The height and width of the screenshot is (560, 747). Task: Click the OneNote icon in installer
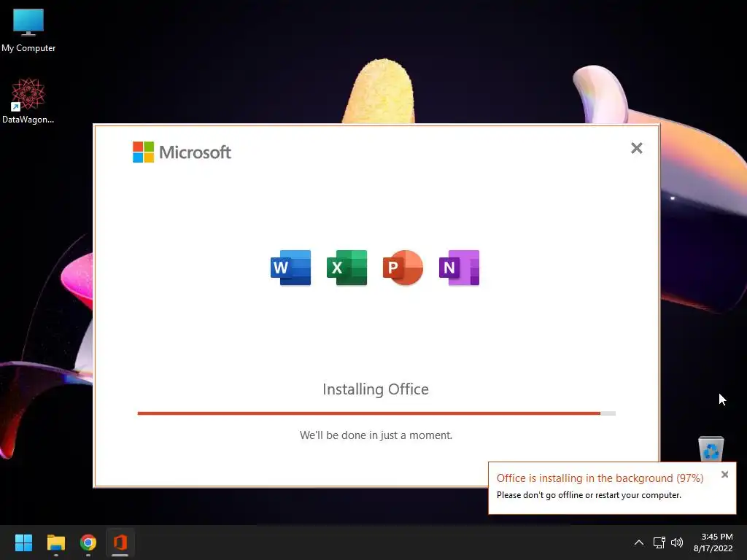pyautogui.click(x=460, y=268)
